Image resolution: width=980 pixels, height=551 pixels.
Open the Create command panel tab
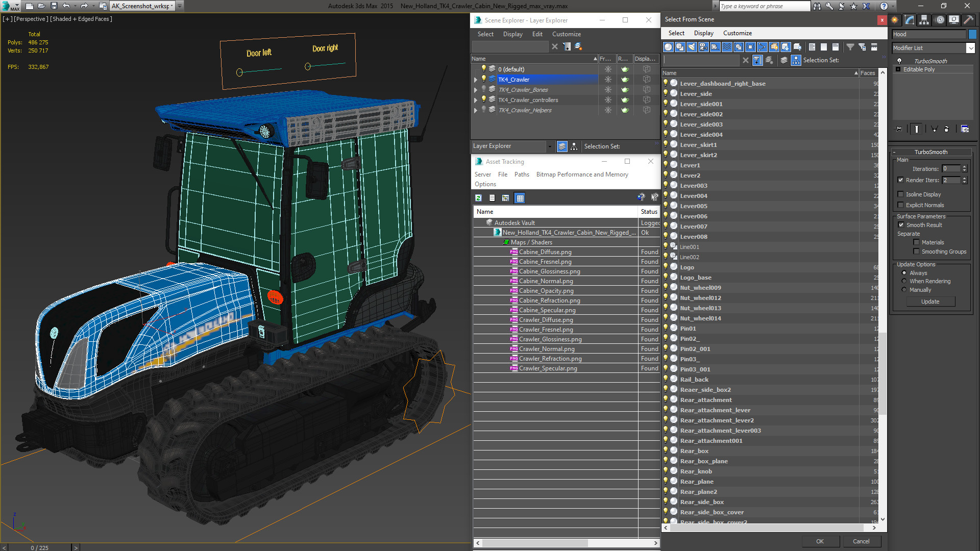(895, 20)
